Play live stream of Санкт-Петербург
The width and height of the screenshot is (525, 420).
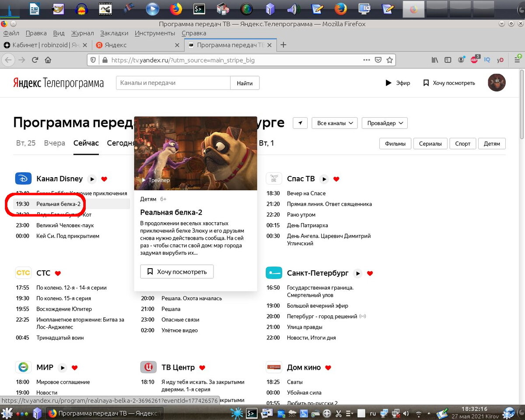357,273
